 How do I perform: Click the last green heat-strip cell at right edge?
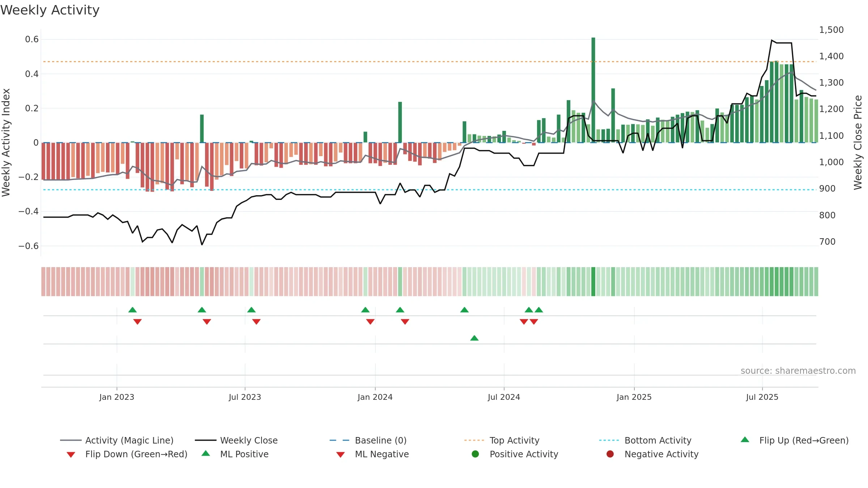(x=816, y=282)
